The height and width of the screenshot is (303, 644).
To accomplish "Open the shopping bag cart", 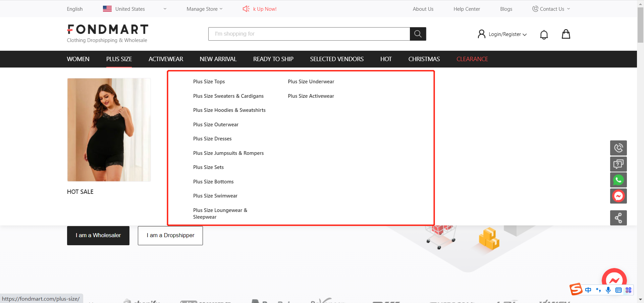I will pyautogui.click(x=566, y=34).
